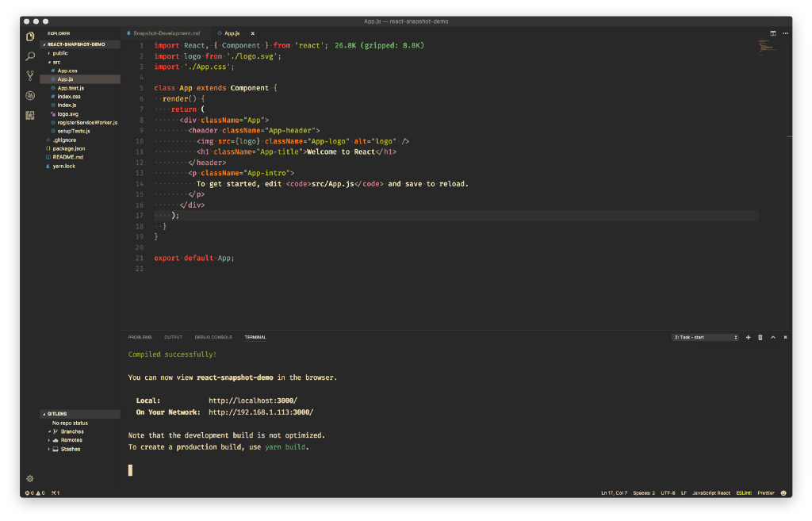Maximize terminal panel with the up chevron

tap(773, 337)
